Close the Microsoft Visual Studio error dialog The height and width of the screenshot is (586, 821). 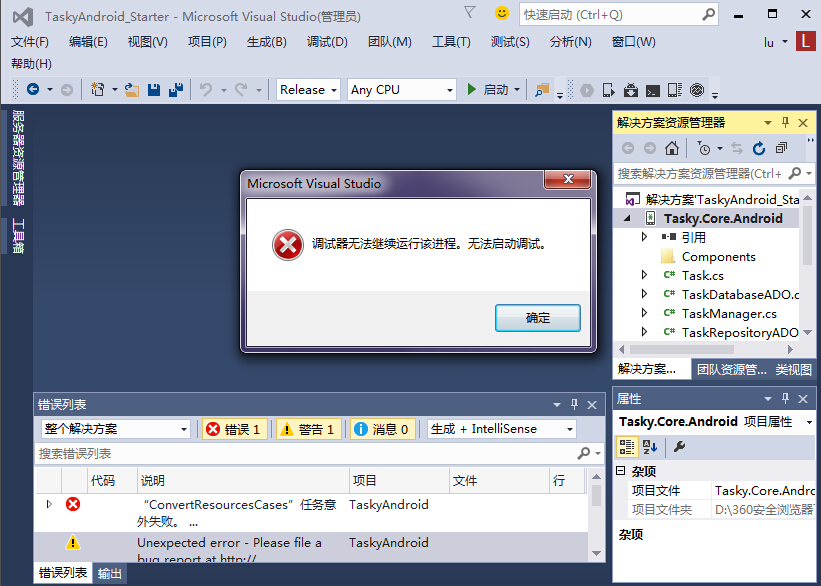(568, 179)
